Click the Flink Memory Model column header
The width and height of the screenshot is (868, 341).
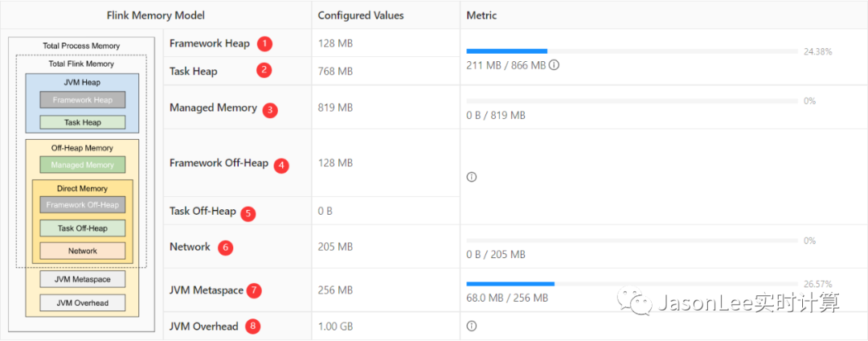click(156, 15)
